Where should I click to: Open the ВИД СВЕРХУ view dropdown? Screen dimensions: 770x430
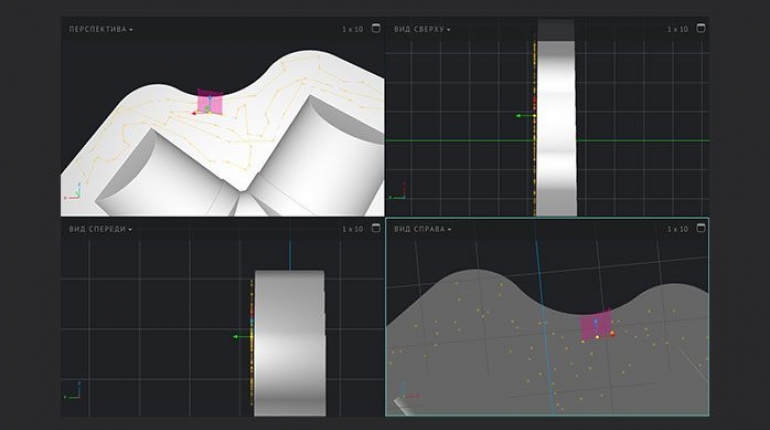click(422, 29)
